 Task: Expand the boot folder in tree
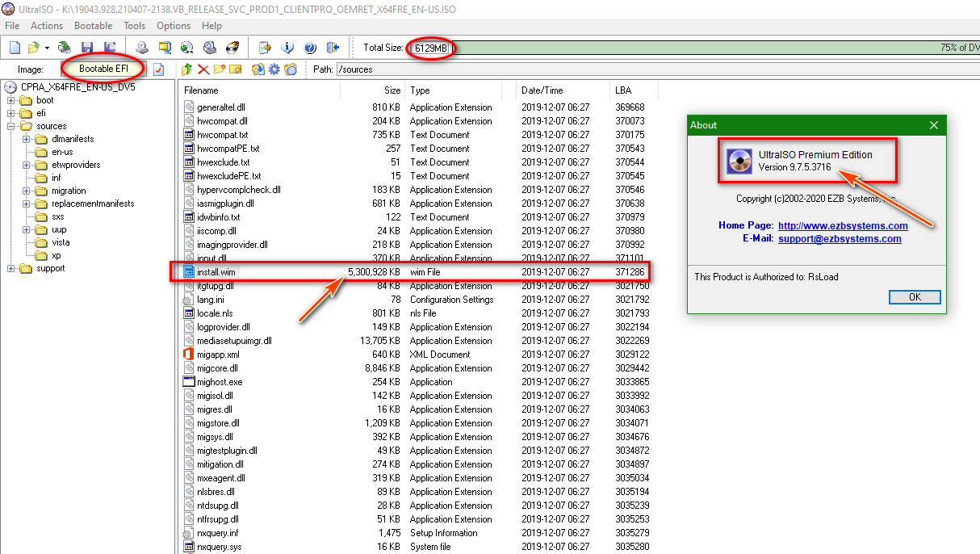click(11, 100)
